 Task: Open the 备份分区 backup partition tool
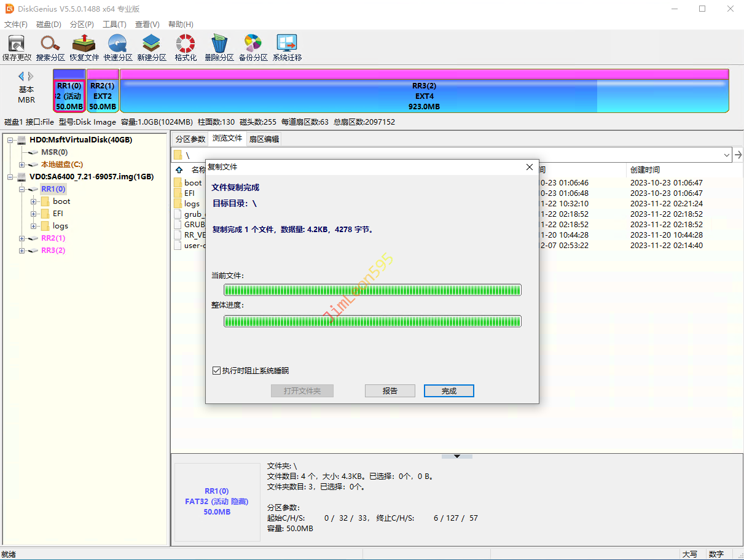pos(253,47)
